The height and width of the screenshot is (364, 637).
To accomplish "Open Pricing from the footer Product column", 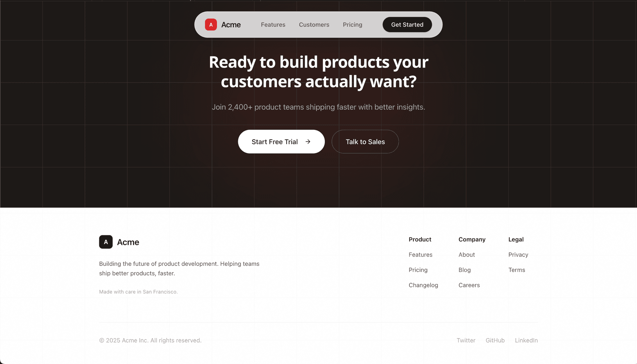I will pyautogui.click(x=418, y=270).
